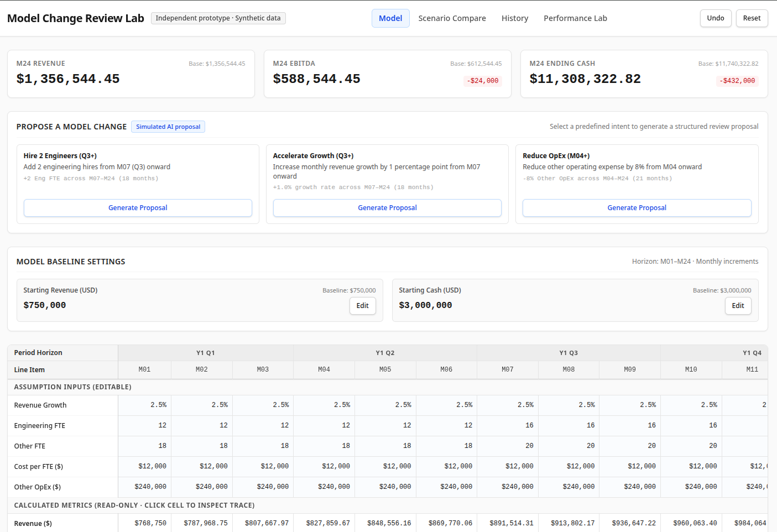Generate Proposal for Reduce OpEx
Image resolution: width=777 pixels, height=532 pixels.
pyautogui.click(x=637, y=208)
